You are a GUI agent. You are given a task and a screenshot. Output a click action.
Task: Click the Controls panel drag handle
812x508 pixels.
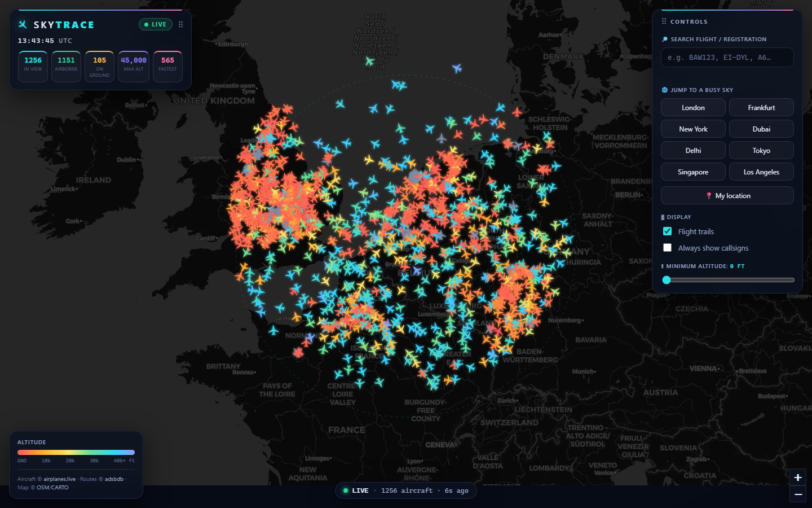click(664, 21)
